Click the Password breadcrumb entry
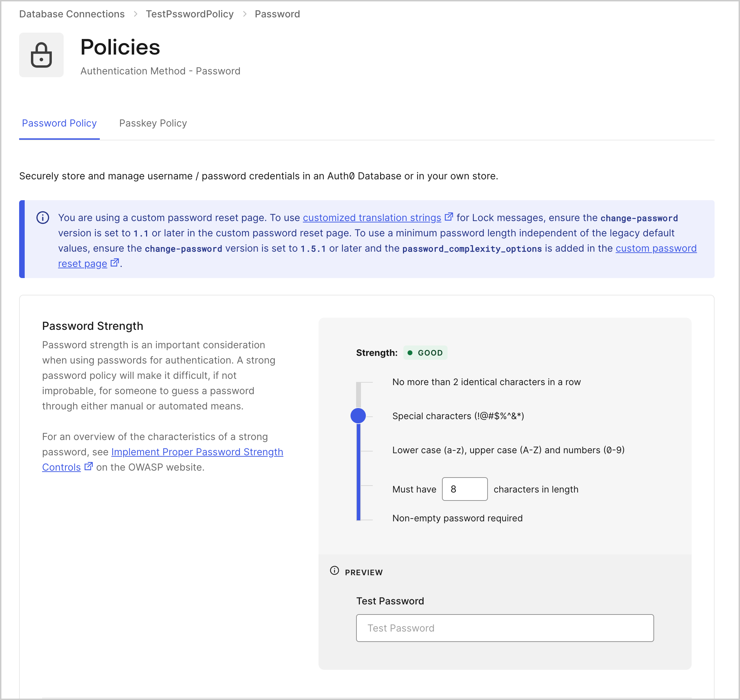Image resolution: width=740 pixels, height=700 pixels. click(x=277, y=14)
